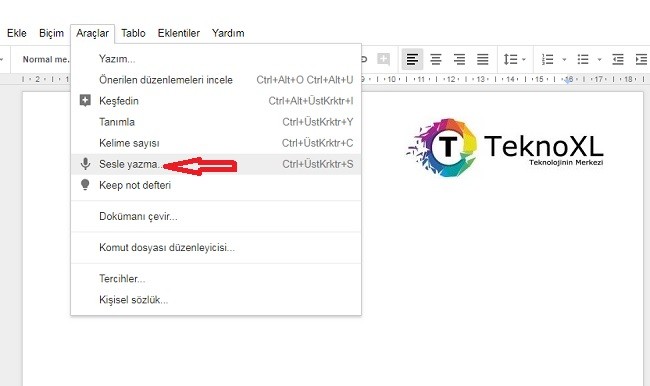Click the right indent marker on ruler

[568, 80]
